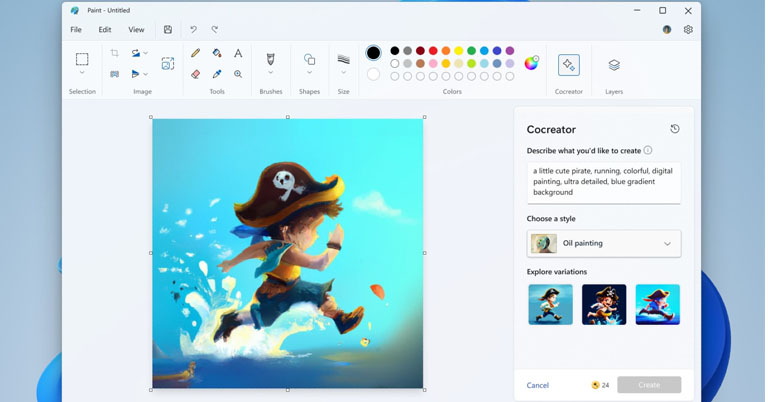Open the File menu
The image size is (768, 402).
click(76, 30)
